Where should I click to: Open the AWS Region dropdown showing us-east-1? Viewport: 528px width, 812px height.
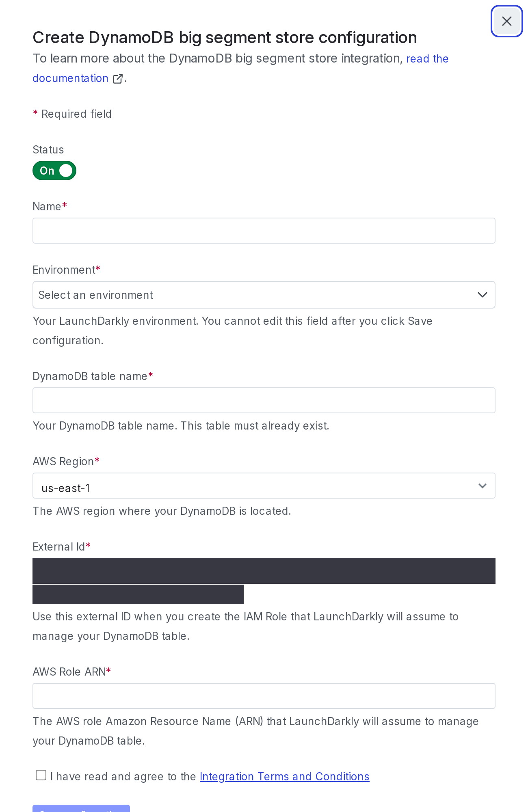tap(264, 486)
